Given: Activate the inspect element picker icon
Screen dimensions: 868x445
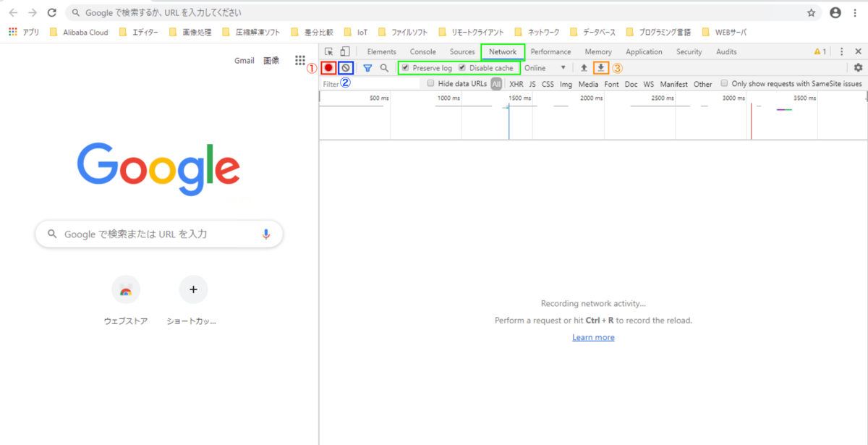Looking at the screenshot, I should [x=329, y=52].
